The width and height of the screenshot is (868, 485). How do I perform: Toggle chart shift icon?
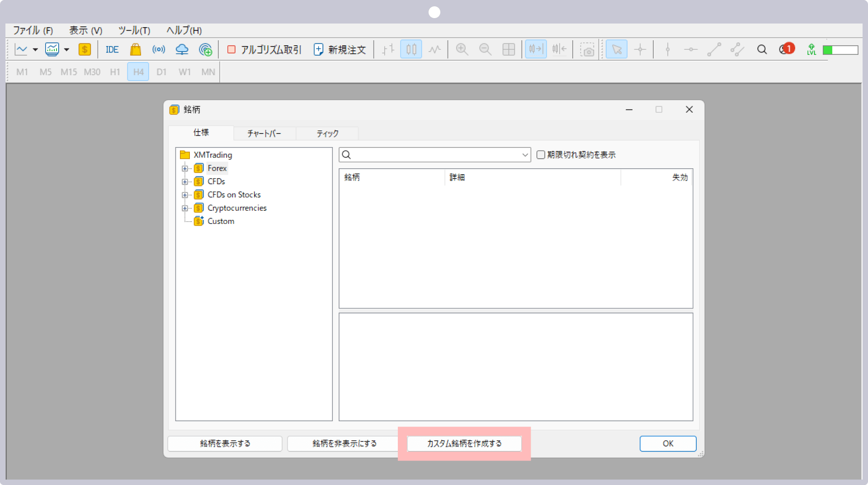pos(559,49)
